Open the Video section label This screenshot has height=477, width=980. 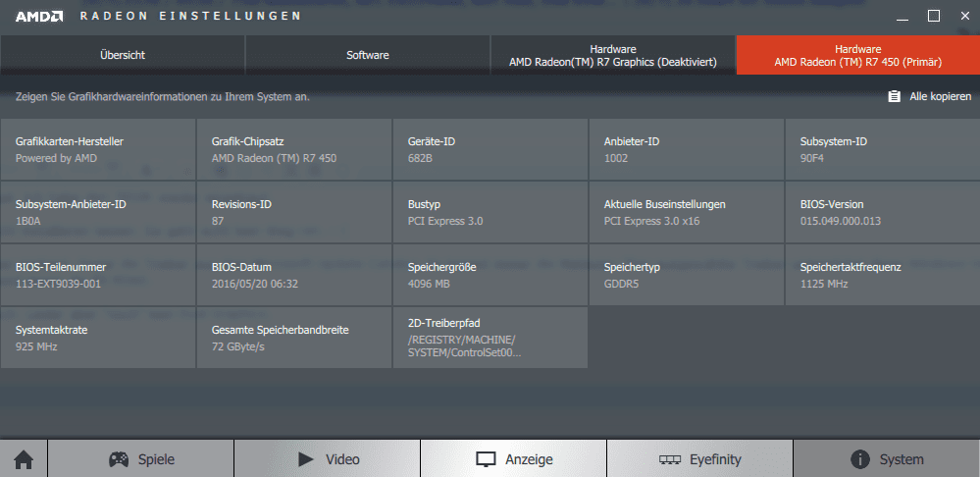point(342,459)
